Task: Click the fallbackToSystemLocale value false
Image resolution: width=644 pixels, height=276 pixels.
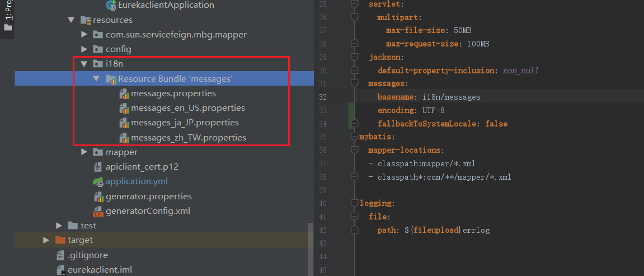Action: (496, 124)
